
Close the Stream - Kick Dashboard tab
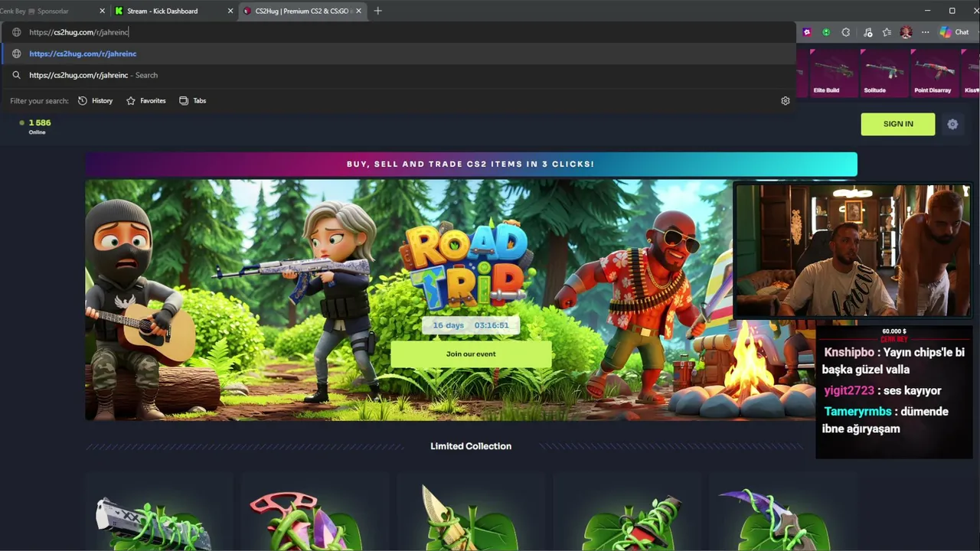pos(230,11)
